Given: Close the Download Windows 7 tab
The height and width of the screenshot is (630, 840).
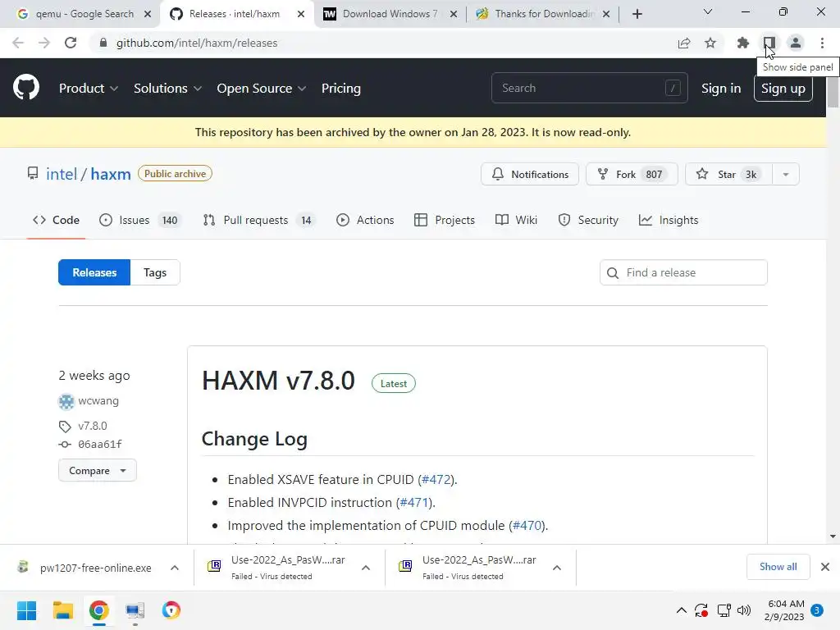Looking at the screenshot, I should [453, 14].
